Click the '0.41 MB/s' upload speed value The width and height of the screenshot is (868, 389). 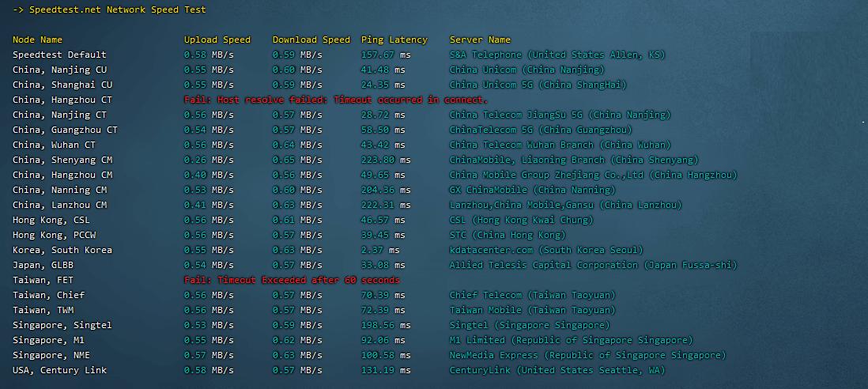[x=209, y=205]
